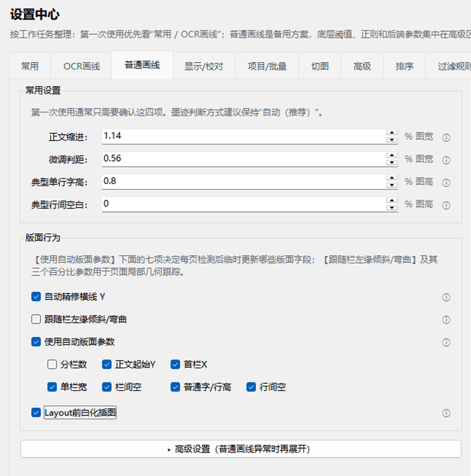Decrease 典型单行字高 with down arrow
The width and height of the screenshot is (471, 476).
point(392,185)
